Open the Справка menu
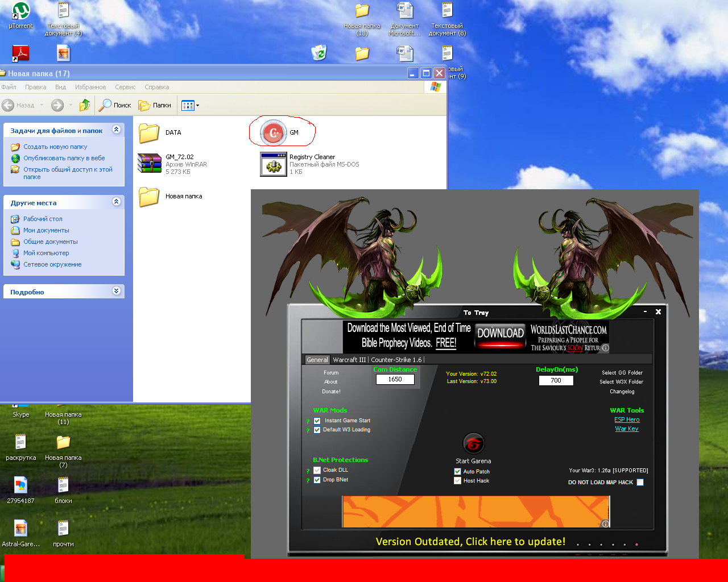728x582 pixels. (x=157, y=87)
